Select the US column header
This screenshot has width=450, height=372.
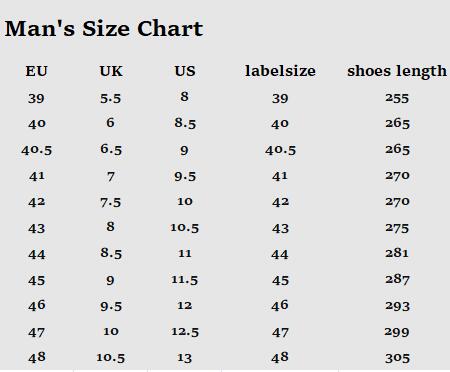coord(185,71)
